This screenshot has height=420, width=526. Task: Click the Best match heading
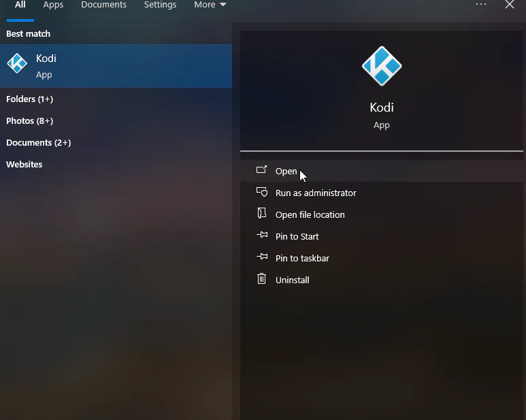(x=28, y=34)
